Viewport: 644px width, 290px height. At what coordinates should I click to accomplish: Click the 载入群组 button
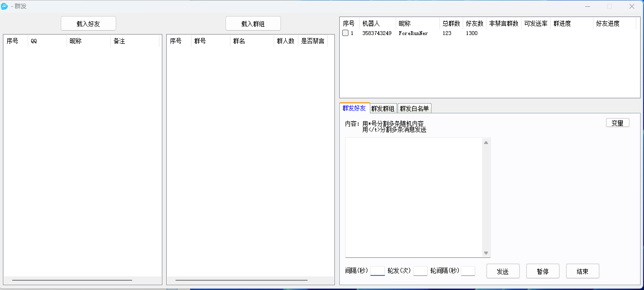coord(253,23)
